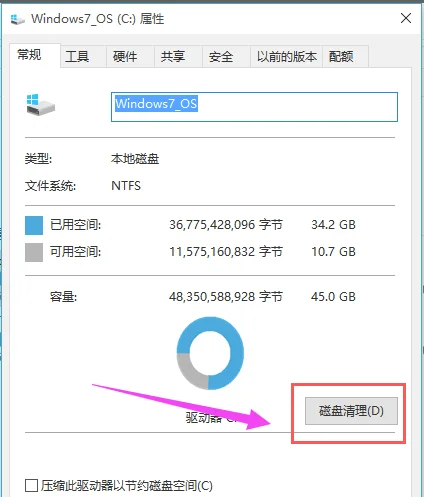Click the 容量 label
Image resolution: width=424 pixels, height=497 pixels.
(63, 296)
